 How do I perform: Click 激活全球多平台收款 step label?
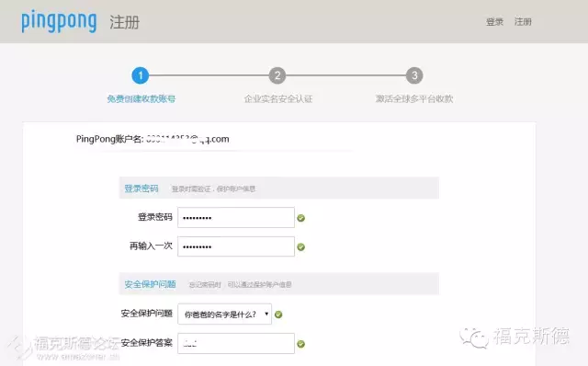(414, 98)
